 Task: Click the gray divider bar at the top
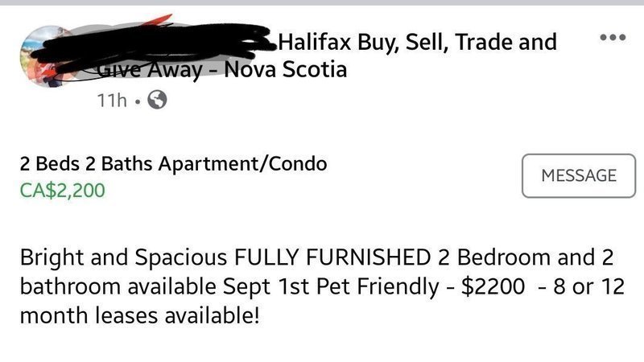322,2
